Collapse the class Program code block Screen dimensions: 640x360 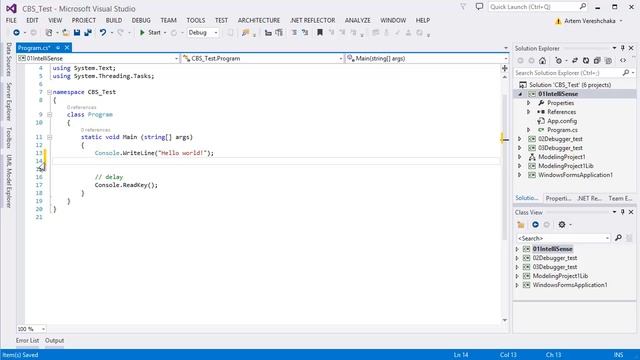pos(49,115)
